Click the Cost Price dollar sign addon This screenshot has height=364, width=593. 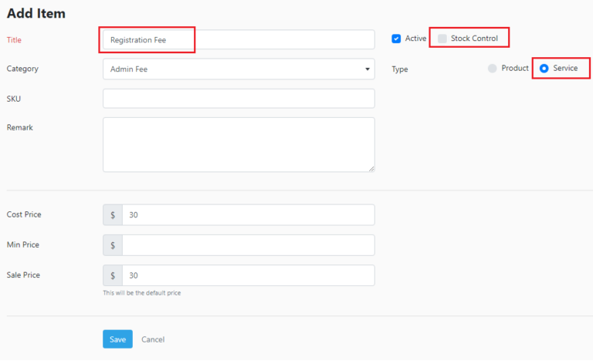(x=113, y=215)
